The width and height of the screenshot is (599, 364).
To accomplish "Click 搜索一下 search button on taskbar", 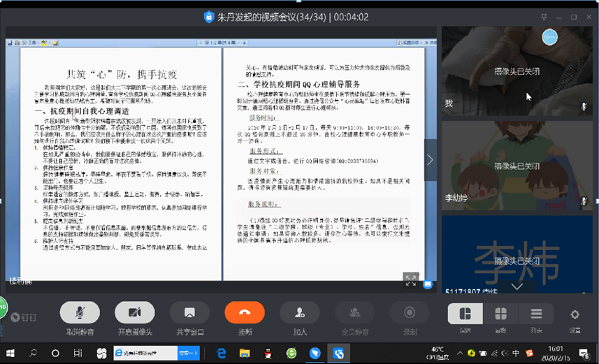I will 188,354.
